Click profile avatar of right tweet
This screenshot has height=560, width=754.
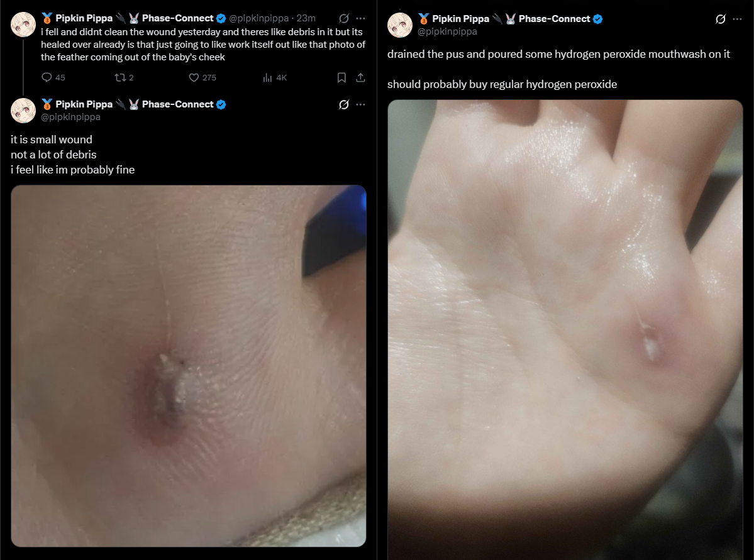(399, 25)
